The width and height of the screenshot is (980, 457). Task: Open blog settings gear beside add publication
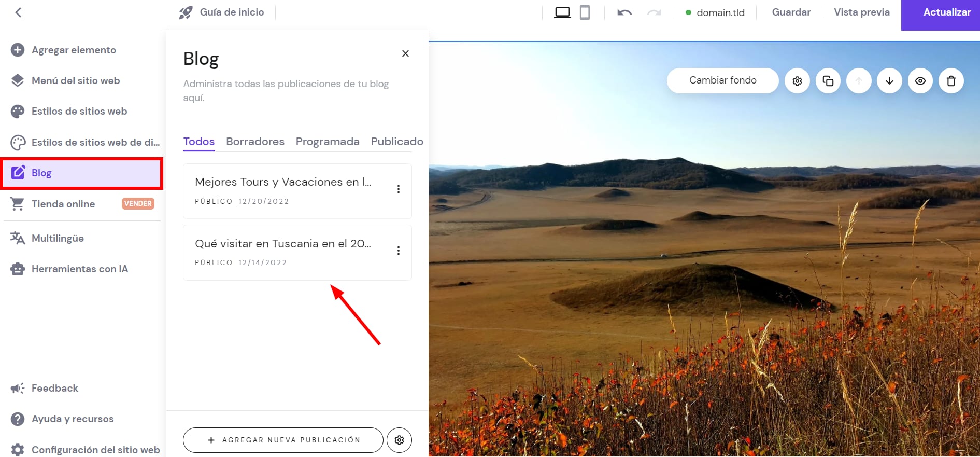(x=399, y=440)
